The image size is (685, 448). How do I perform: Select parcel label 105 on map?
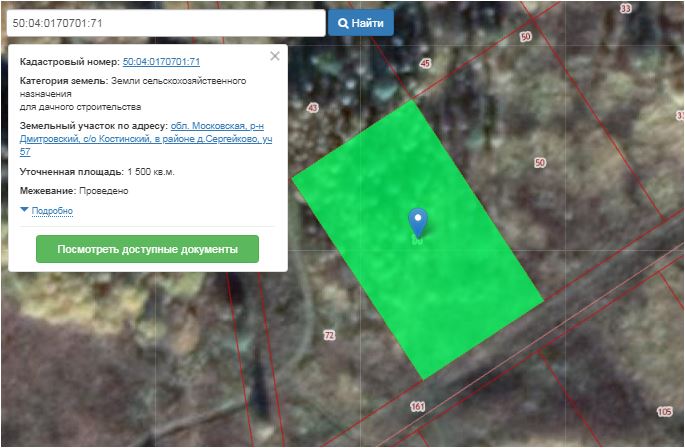click(665, 412)
